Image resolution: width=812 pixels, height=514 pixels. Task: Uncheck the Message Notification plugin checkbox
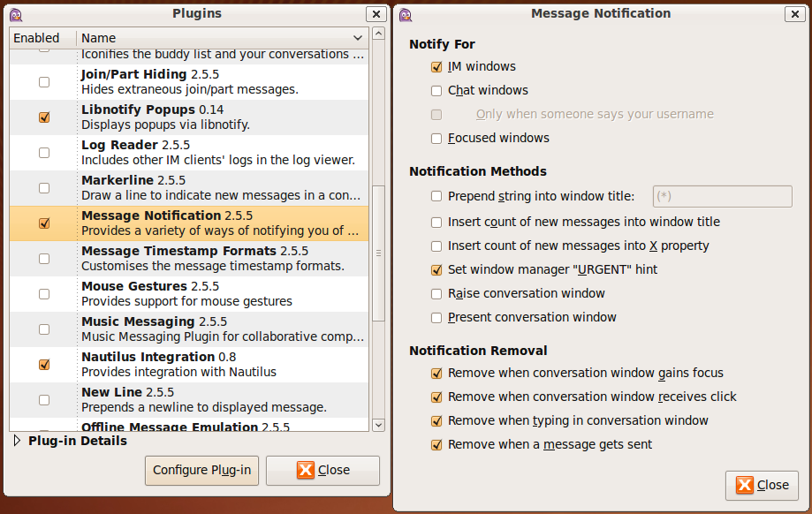pyautogui.click(x=44, y=223)
